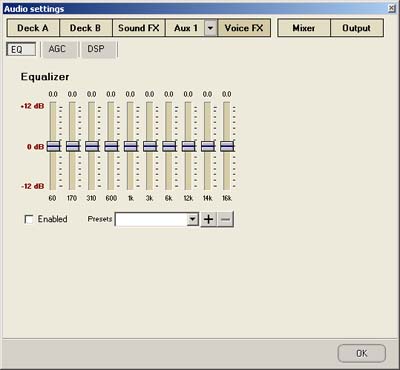Expand the Aux dropdown arrow
The width and height of the screenshot is (400, 370).
point(210,28)
